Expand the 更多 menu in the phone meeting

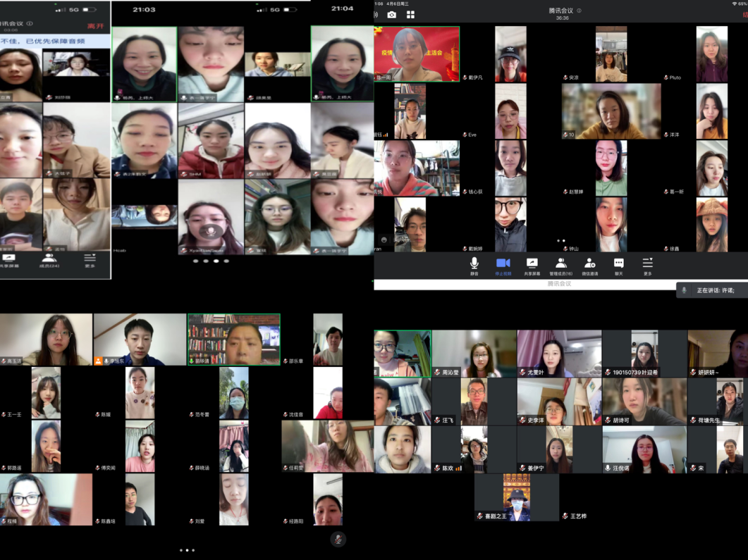(90, 261)
